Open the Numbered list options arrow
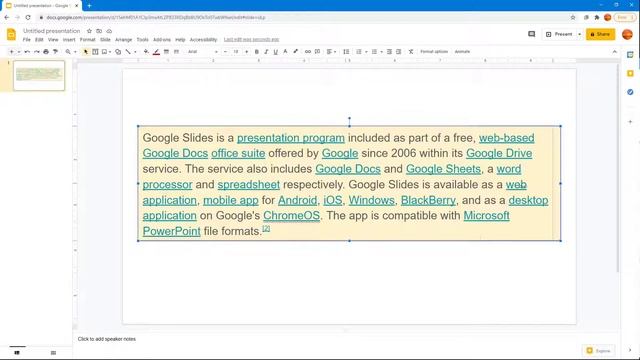The height and width of the screenshot is (360, 640). point(366,52)
